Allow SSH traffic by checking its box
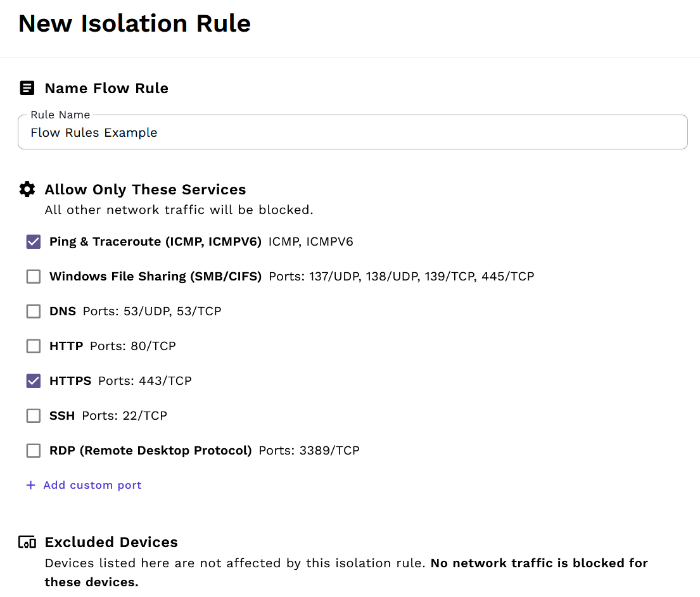This screenshot has width=700, height=597. pyautogui.click(x=33, y=415)
